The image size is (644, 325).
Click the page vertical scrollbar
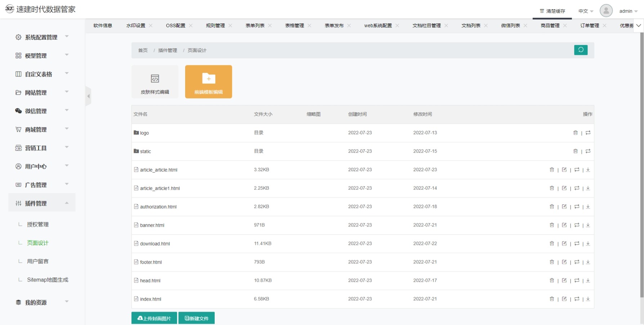click(642, 166)
